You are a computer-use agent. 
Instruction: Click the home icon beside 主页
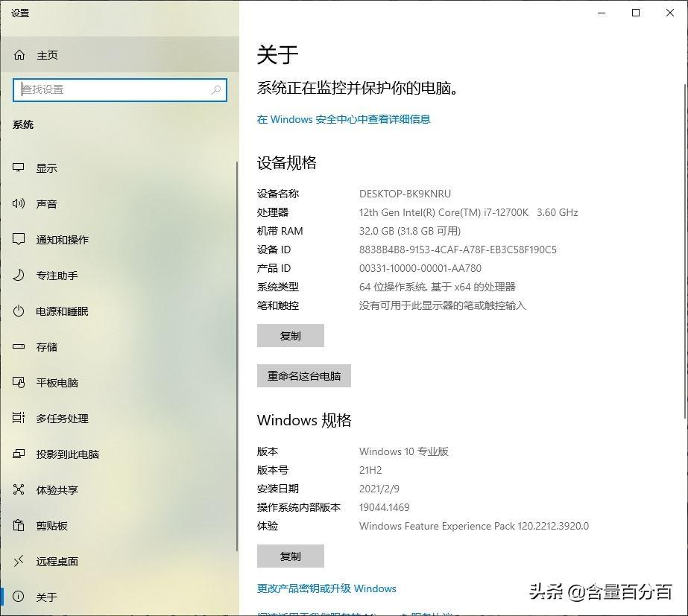click(19, 55)
